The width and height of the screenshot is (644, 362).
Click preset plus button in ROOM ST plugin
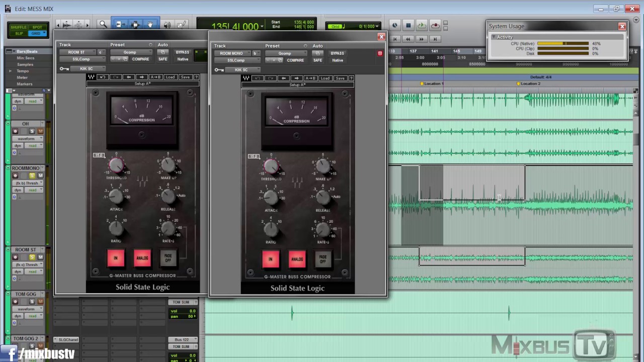(120, 59)
